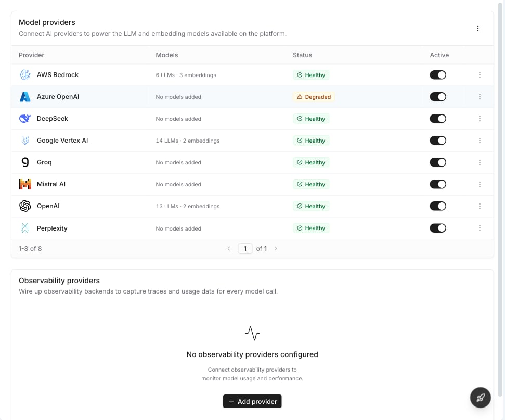Select the DeepSeek provider name
Viewport: 505px width, 420px height.
(x=53, y=119)
